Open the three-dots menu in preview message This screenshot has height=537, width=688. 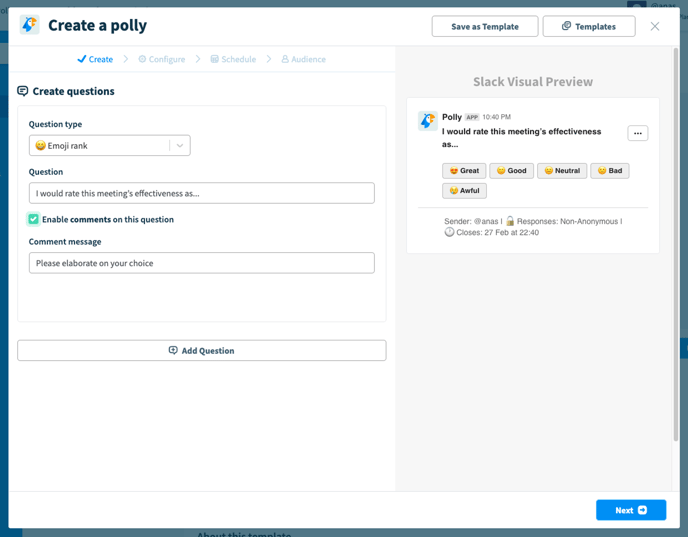(x=638, y=133)
